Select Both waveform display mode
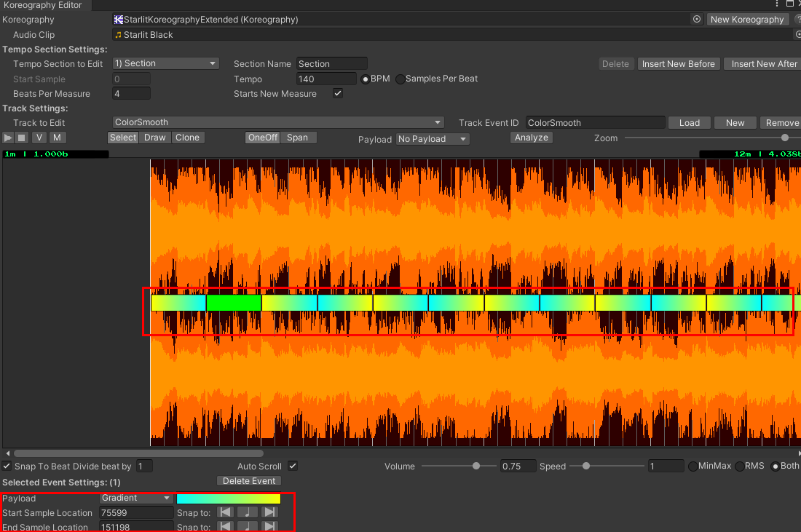The image size is (801, 532). coord(775,467)
